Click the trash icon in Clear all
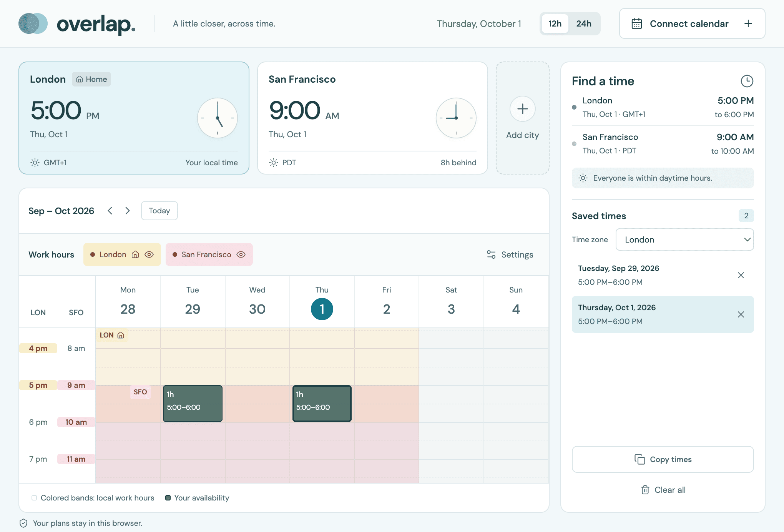The width and height of the screenshot is (784, 532). (645, 490)
